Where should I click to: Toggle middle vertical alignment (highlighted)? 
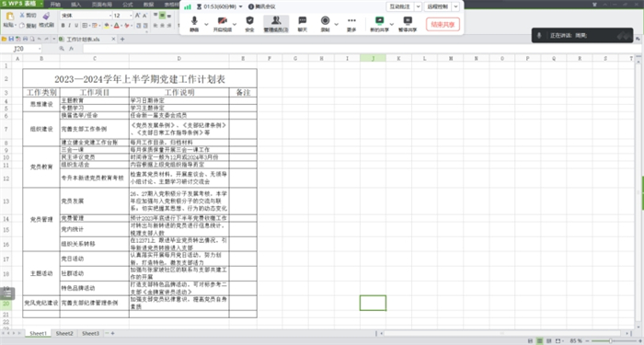click(162, 16)
